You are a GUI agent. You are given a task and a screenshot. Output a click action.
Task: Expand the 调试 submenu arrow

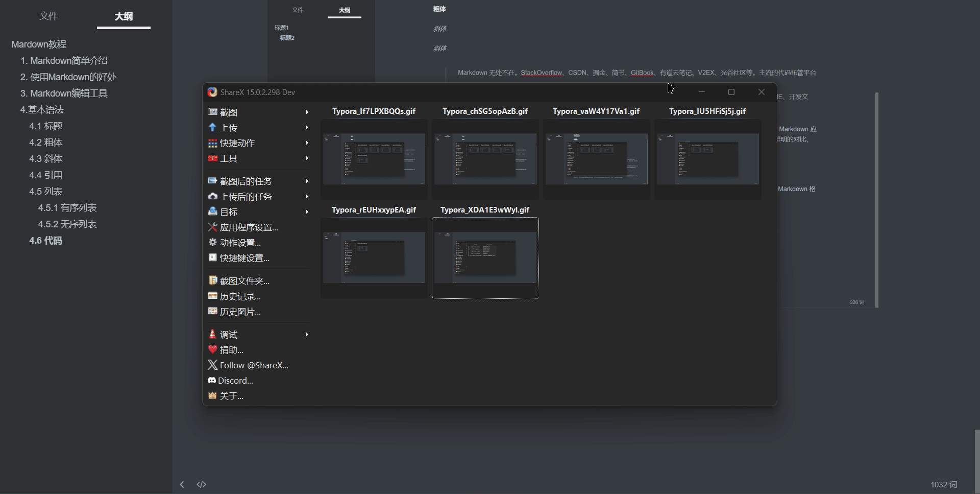tap(307, 334)
